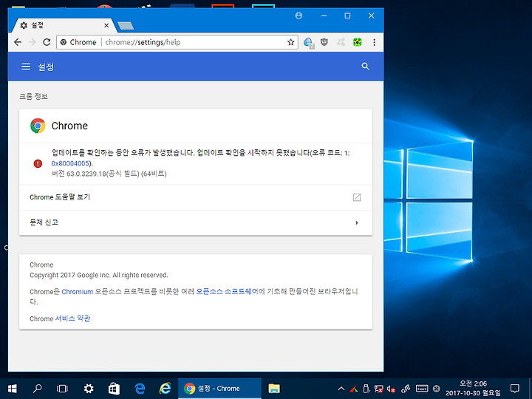Open a new browser tab
The width and height of the screenshot is (532, 399).
[126, 26]
